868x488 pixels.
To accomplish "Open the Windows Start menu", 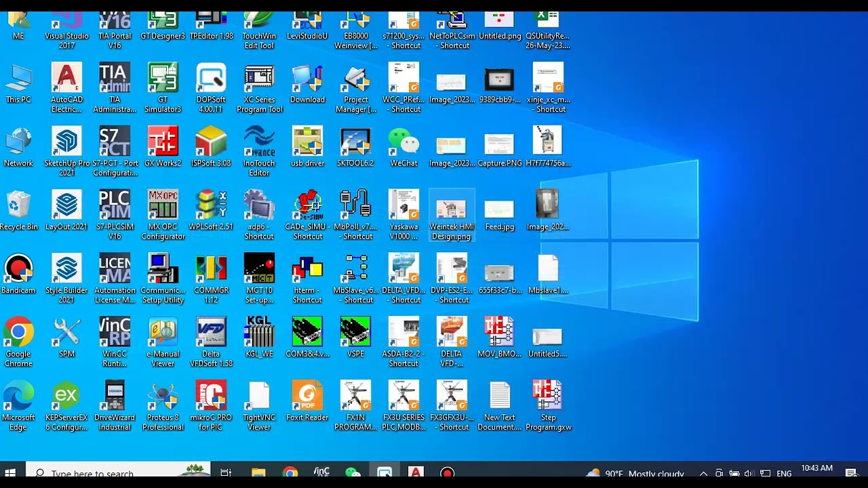I will (x=10, y=473).
